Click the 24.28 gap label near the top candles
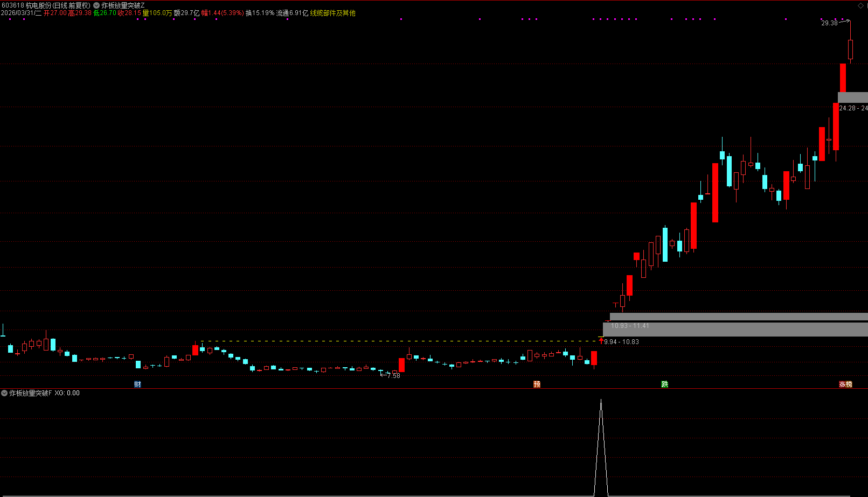Screen dimensions: 868x497 [x=853, y=108]
